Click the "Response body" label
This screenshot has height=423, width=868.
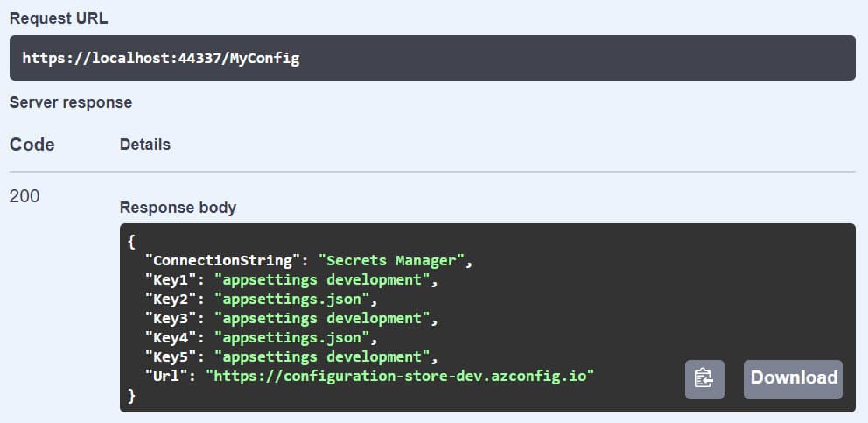tap(178, 208)
